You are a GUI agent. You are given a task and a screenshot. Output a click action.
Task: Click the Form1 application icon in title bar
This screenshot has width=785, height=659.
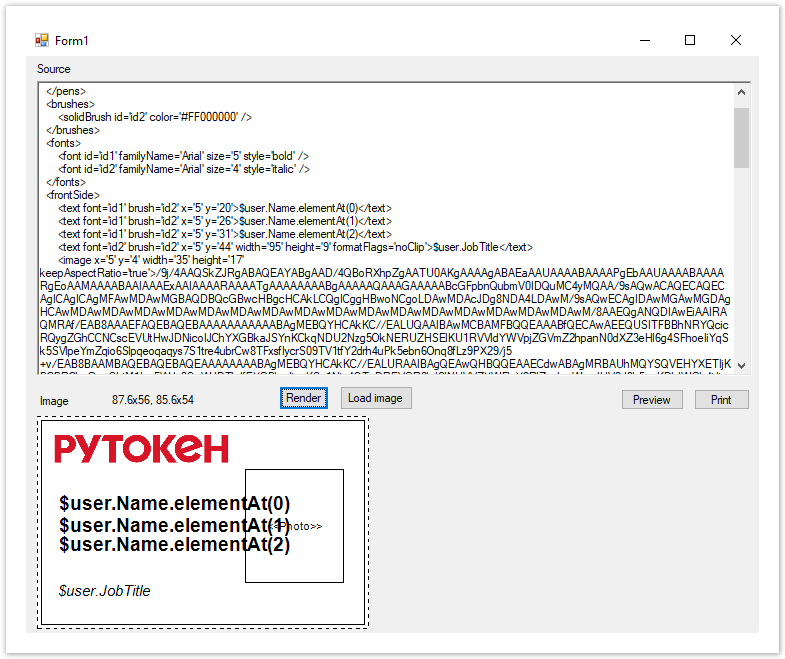pyautogui.click(x=41, y=40)
